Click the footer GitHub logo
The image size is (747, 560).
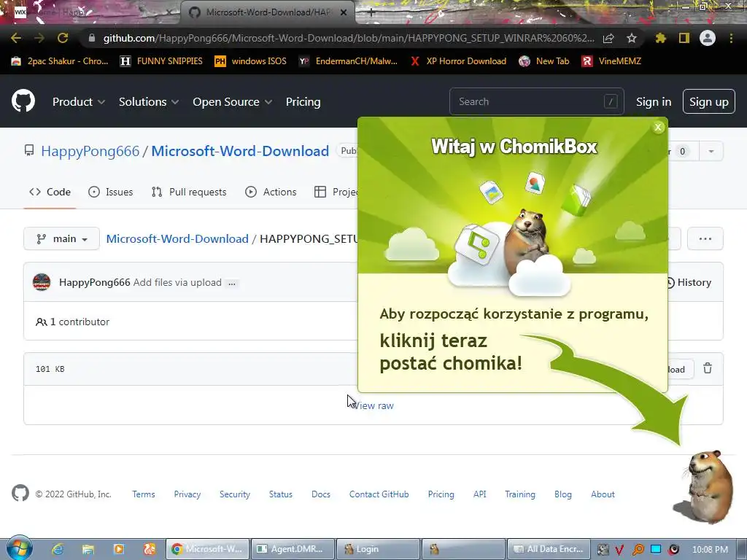(x=20, y=494)
